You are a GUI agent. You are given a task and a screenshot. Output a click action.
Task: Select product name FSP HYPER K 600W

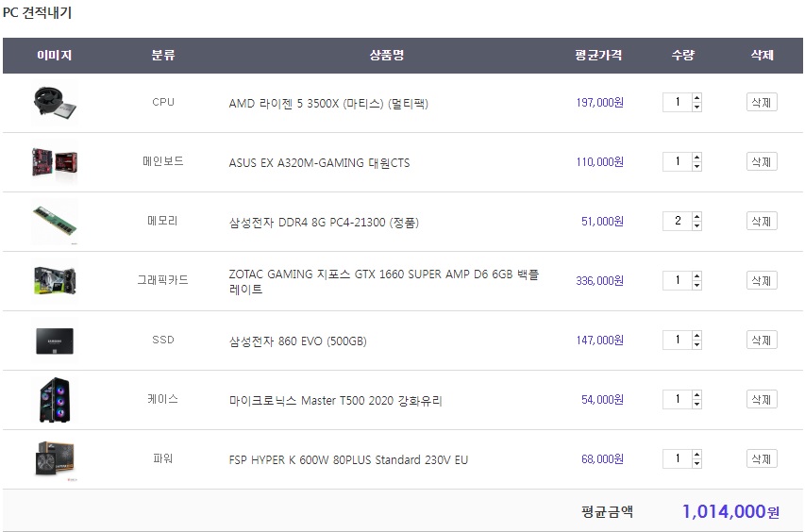348,460
